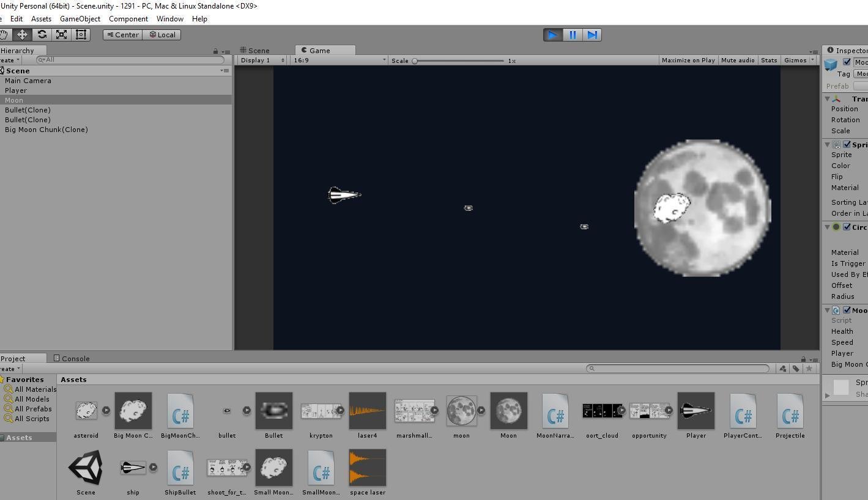This screenshot has height=500, width=868.
Task: Select the Rect Transform tool
Action: (81, 35)
